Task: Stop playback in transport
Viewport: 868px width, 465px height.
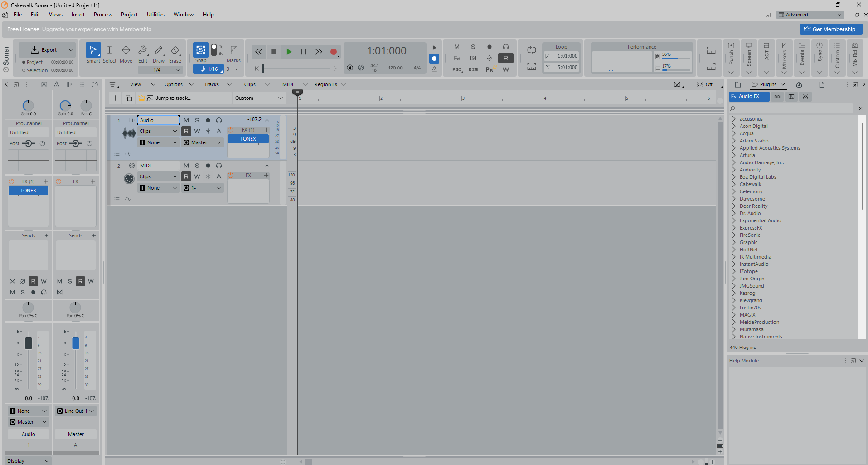Action: click(x=274, y=52)
